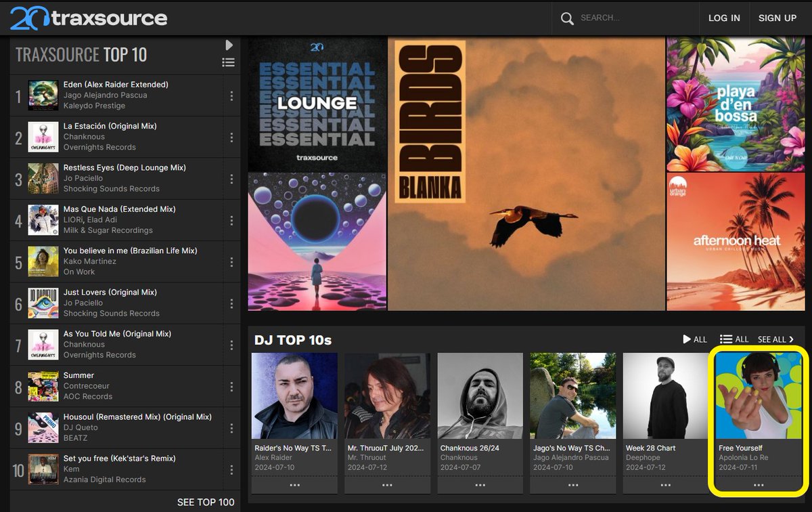Queue all DJ Top 10s list icon
This screenshot has height=512, width=812.
click(x=734, y=339)
